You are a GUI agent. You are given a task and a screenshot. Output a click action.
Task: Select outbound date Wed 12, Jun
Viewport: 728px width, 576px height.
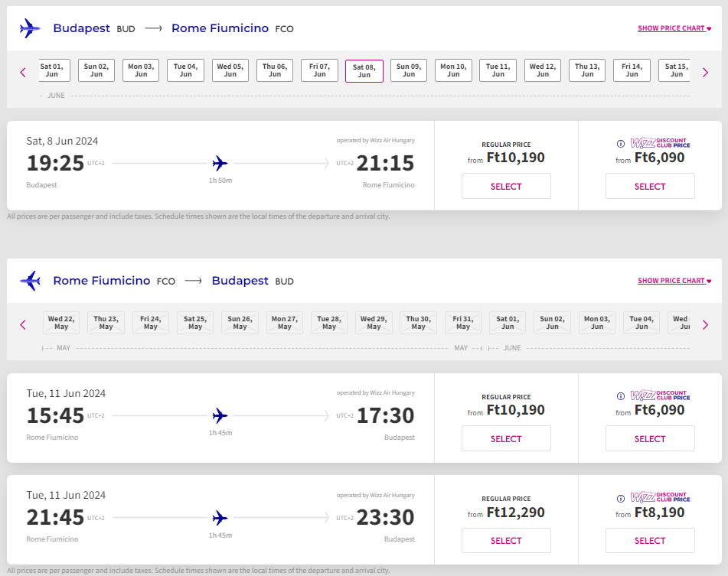543,70
